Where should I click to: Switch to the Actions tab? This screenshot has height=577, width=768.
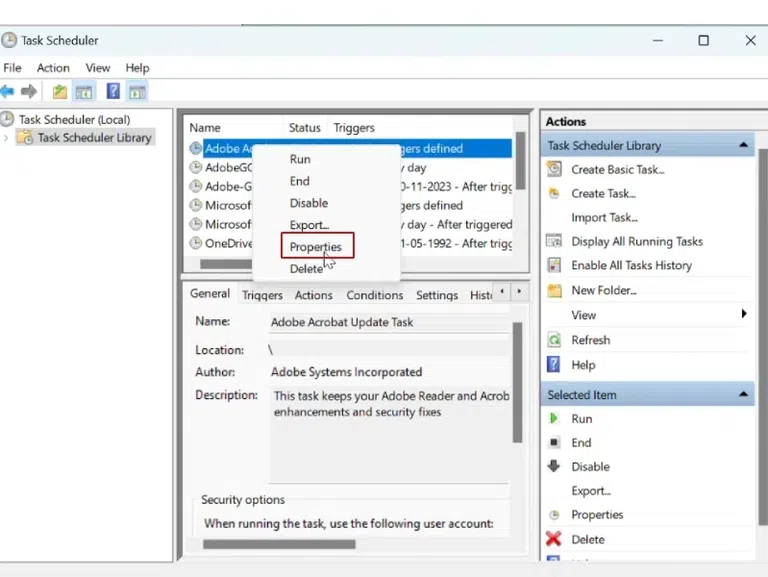(x=313, y=295)
